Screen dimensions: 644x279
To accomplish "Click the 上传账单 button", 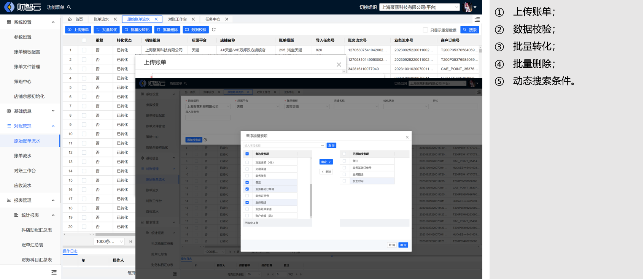I will tap(78, 30).
